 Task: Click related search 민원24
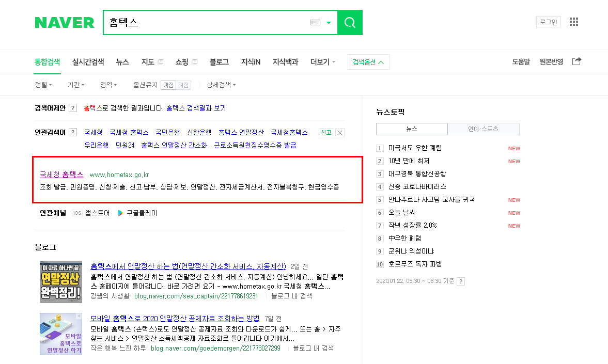[x=125, y=145]
